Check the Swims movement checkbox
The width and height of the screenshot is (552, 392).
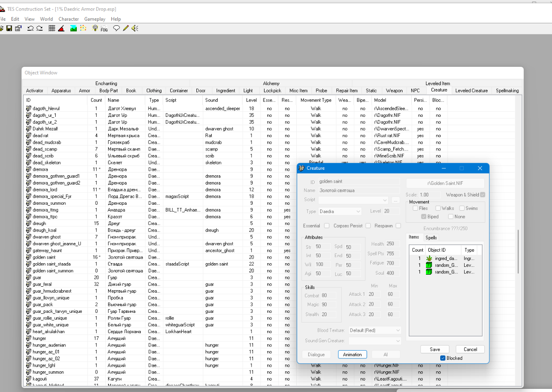tap(462, 208)
